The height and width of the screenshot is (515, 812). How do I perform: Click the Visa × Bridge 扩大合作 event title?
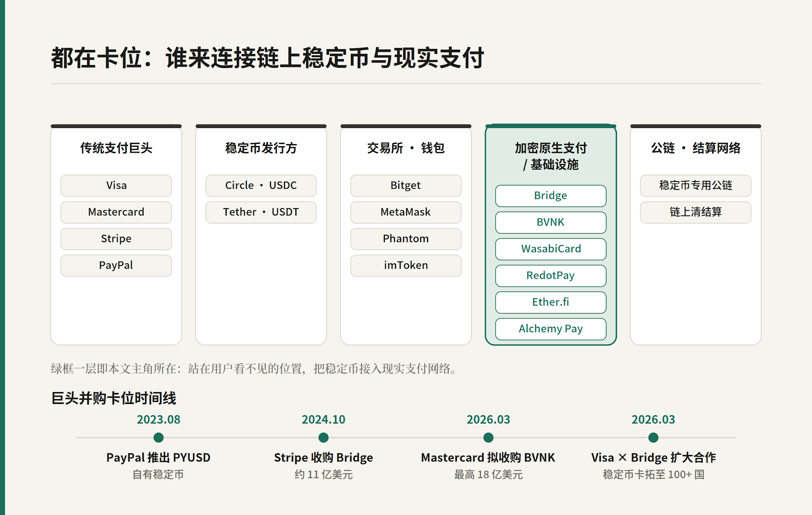point(653,458)
